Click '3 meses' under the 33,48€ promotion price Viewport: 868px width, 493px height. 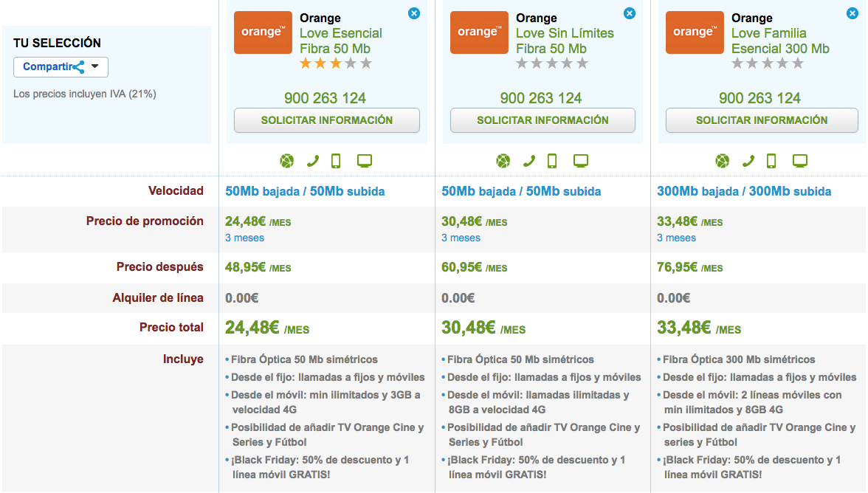click(x=676, y=238)
